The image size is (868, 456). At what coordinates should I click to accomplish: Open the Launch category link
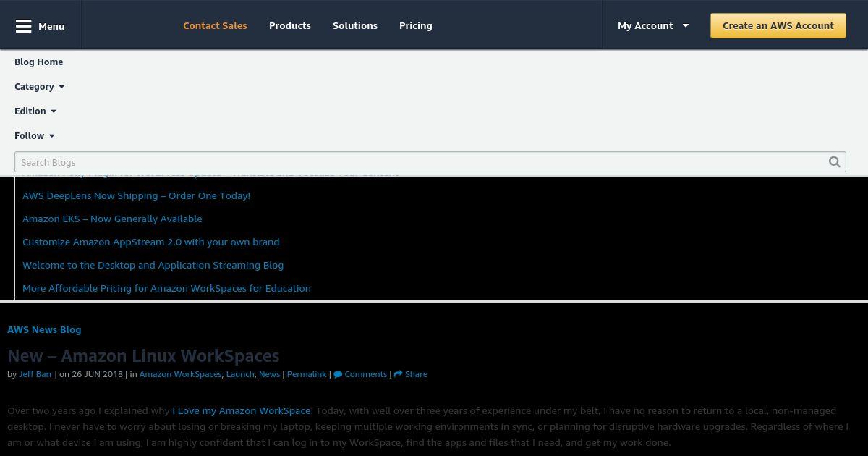240,374
